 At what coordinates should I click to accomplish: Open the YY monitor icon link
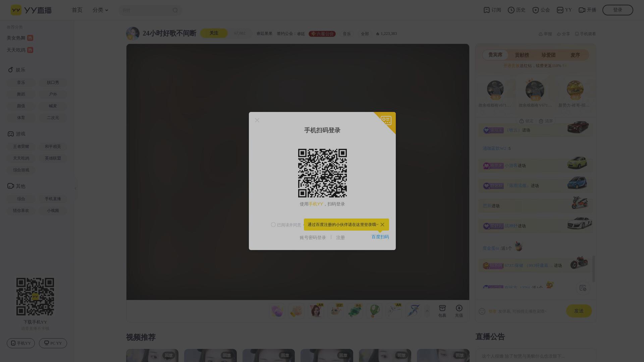[x=564, y=10]
